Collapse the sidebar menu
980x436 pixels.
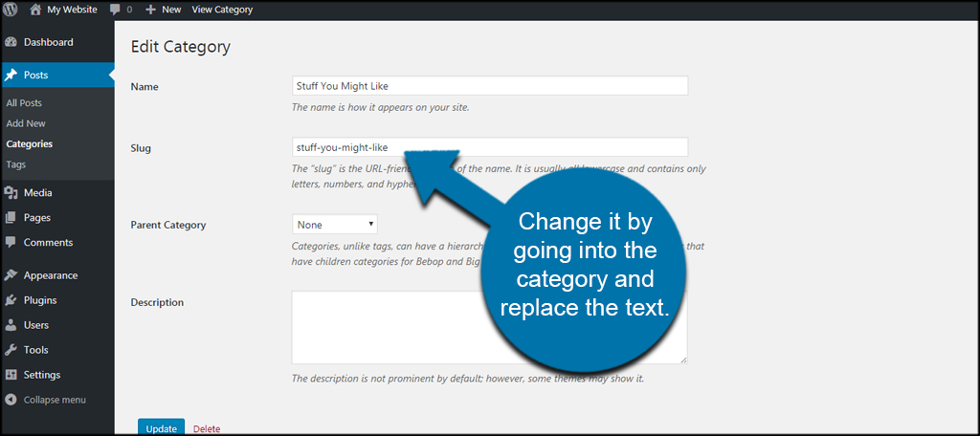45,400
